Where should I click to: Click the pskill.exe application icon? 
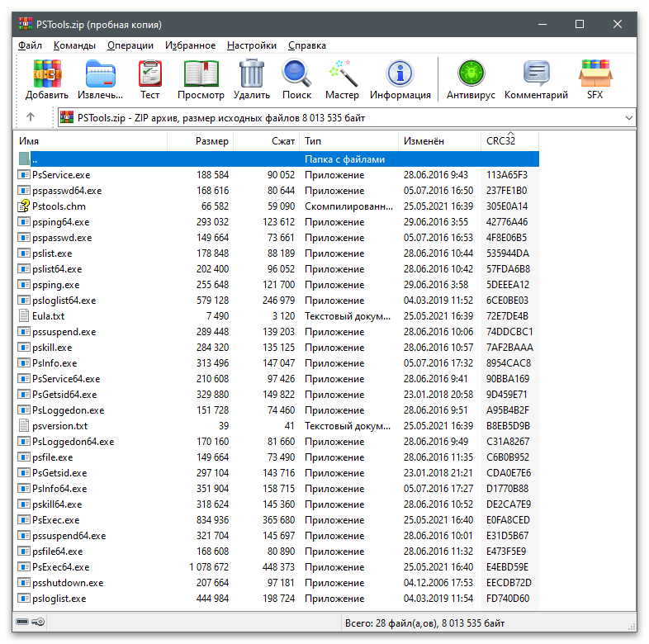coord(24,348)
